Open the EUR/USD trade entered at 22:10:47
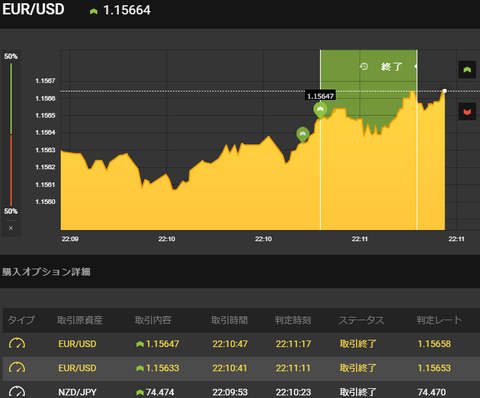The image size is (480, 398). tap(241, 344)
